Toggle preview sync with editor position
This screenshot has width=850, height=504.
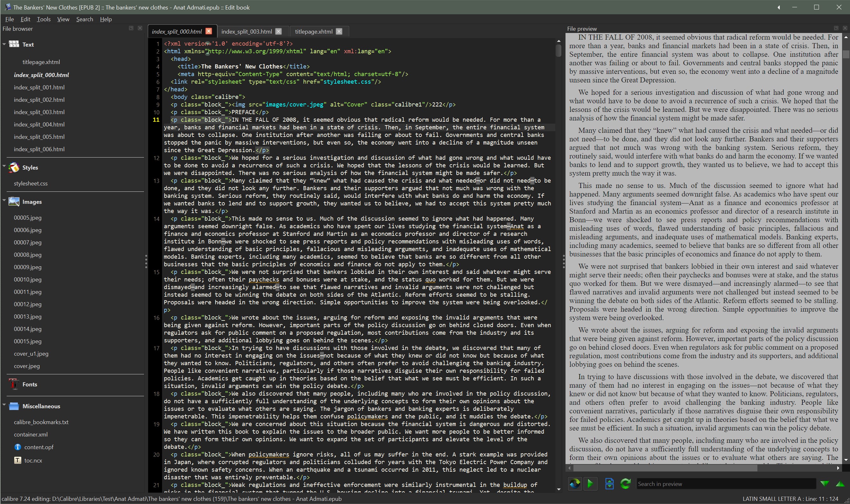(x=574, y=484)
